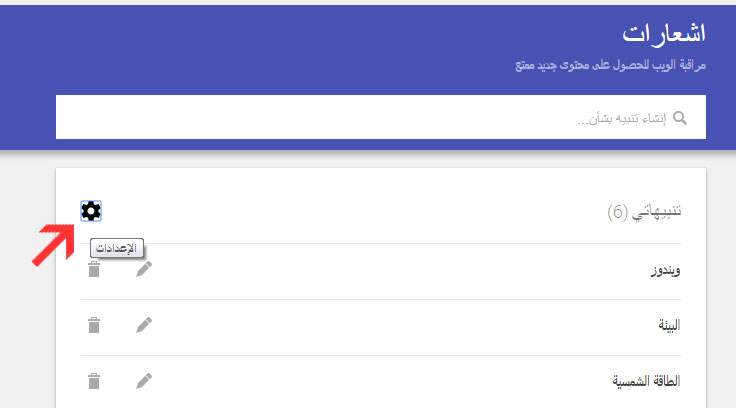The image size is (736, 408).
Task: Delete the الطاقة الشمسية alert trash icon
Action: click(94, 381)
